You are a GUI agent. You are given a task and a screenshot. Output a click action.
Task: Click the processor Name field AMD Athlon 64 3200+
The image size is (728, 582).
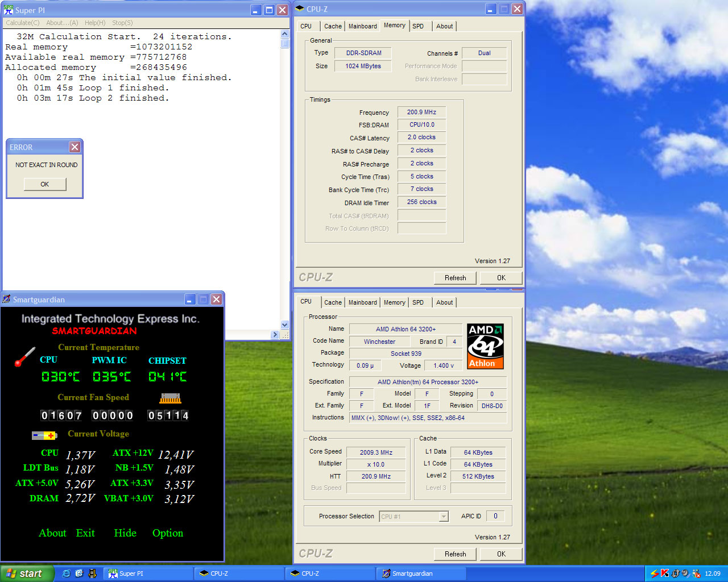(406, 329)
